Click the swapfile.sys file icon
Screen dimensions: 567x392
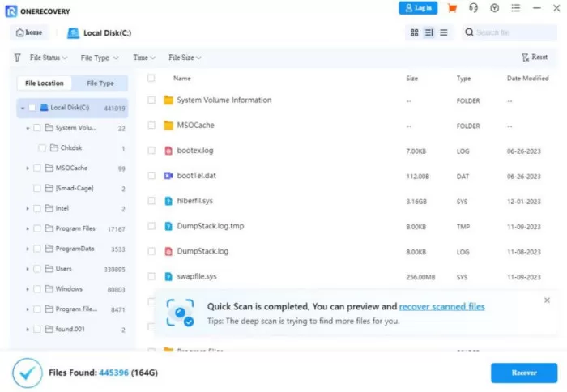point(168,277)
